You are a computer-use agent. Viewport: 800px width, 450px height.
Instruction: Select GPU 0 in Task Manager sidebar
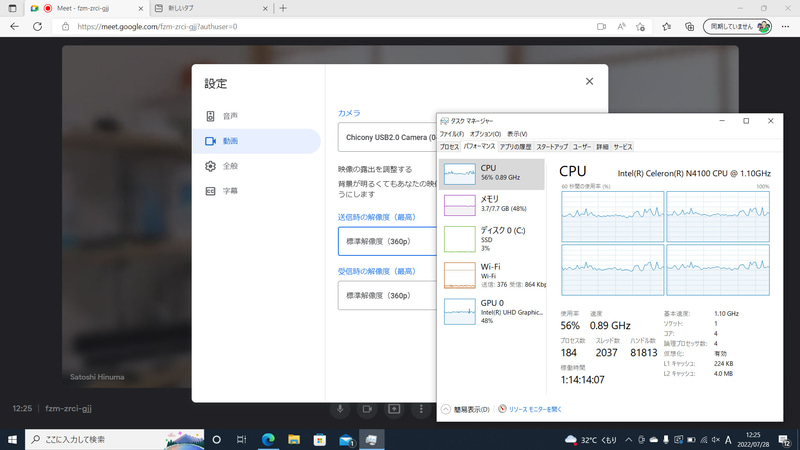[492, 311]
